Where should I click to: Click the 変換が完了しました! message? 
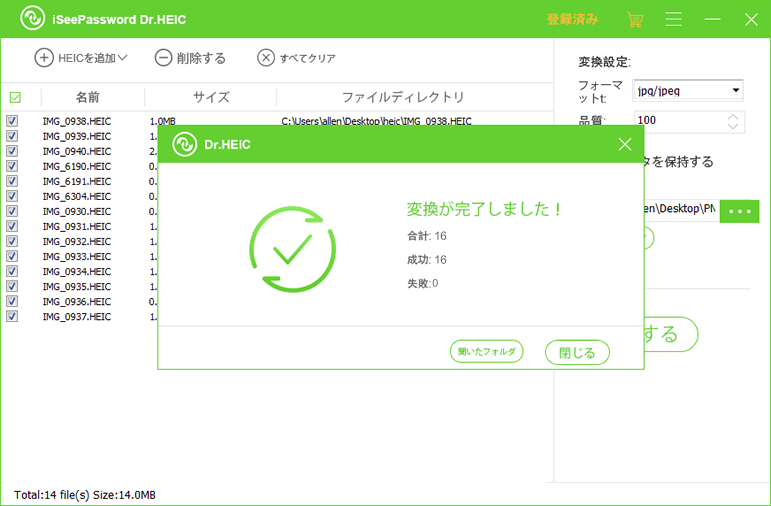[x=484, y=209]
